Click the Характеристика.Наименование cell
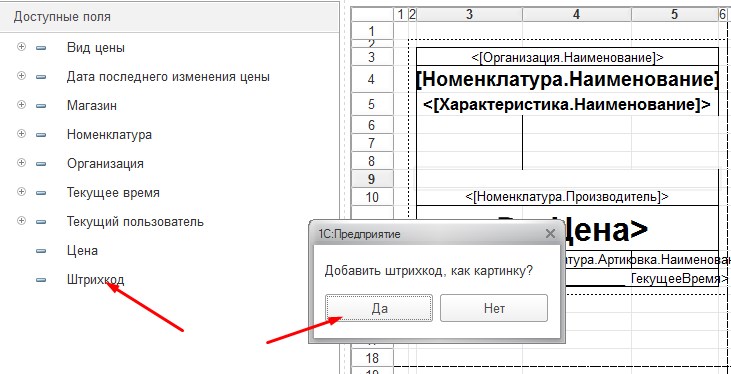731x374 pixels. [x=567, y=104]
